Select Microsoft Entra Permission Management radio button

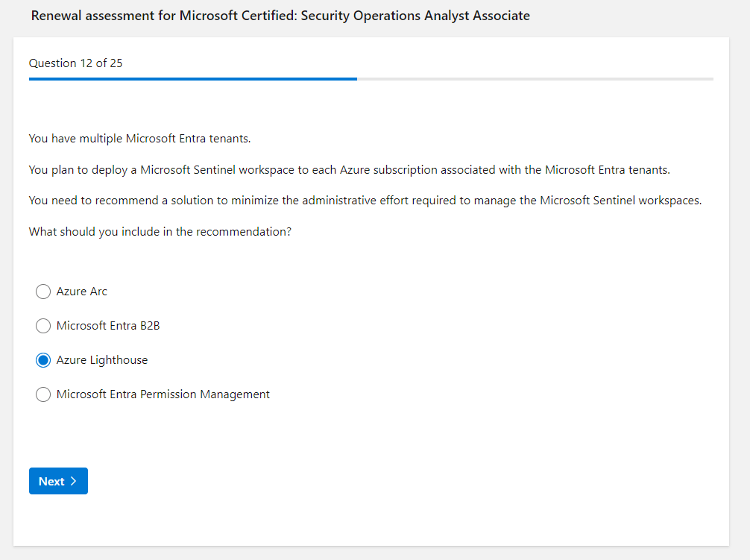pyautogui.click(x=43, y=394)
